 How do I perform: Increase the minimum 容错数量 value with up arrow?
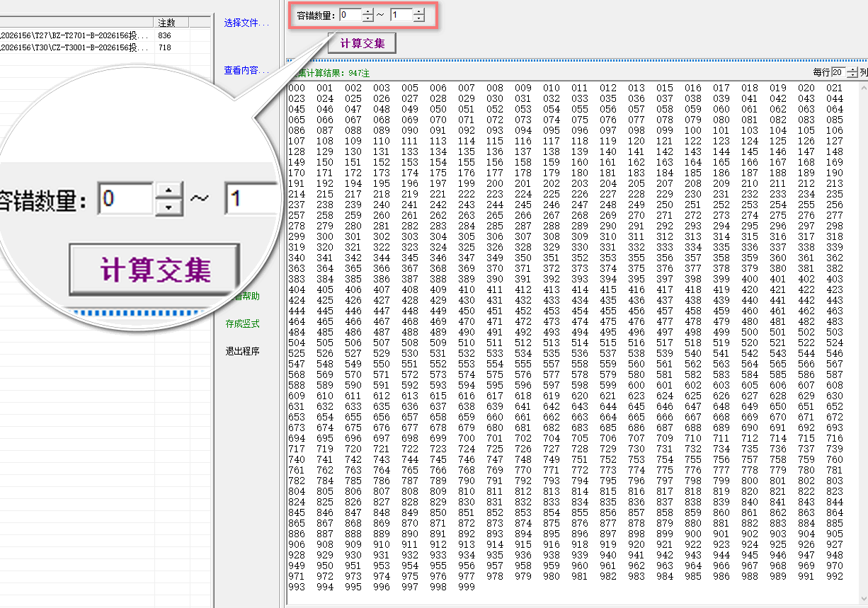click(x=367, y=11)
